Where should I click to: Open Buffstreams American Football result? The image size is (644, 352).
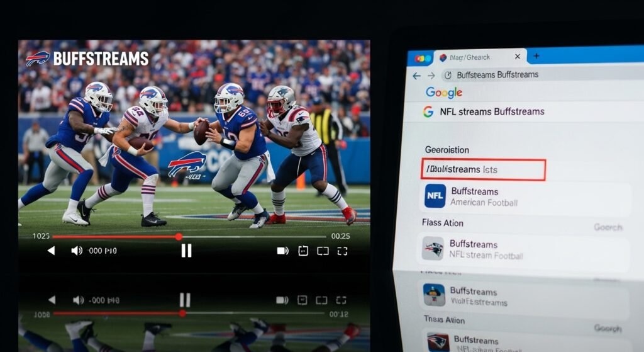coord(526,197)
